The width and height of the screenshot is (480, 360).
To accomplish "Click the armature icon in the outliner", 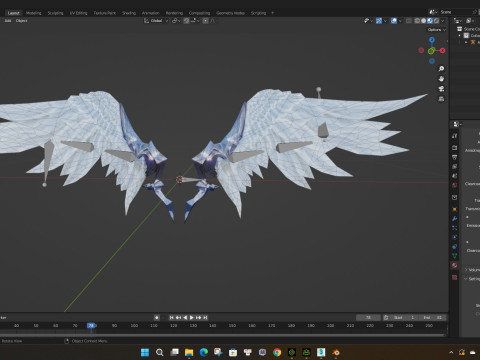I will coord(473,42).
